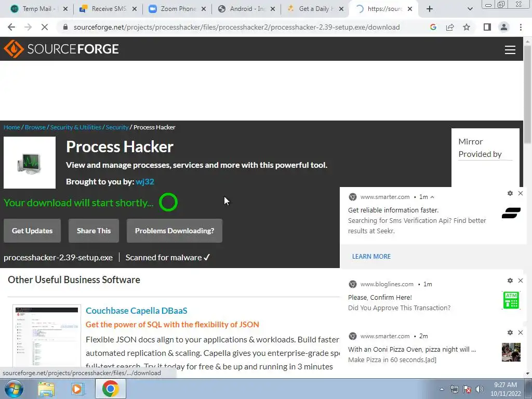Click the Get Updates button
Image resolution: width=532 pixels, height=399 pixels.
coord(32,231)
